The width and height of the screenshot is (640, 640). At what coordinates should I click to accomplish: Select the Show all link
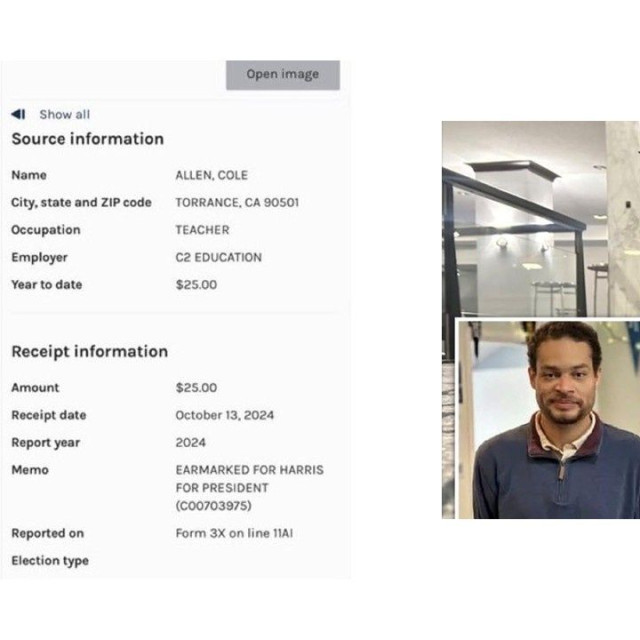coord(64,114)
